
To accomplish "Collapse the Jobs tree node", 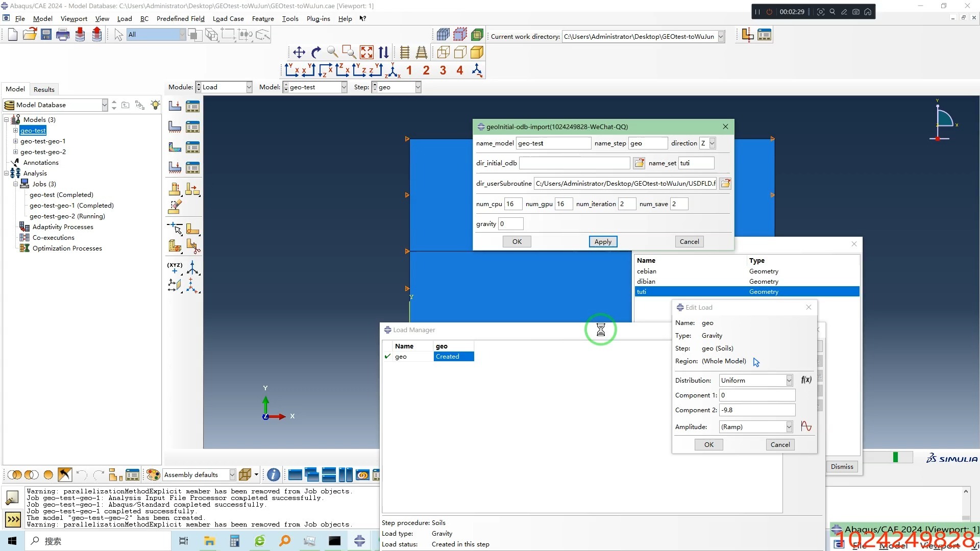I will (x=15, y=184).
